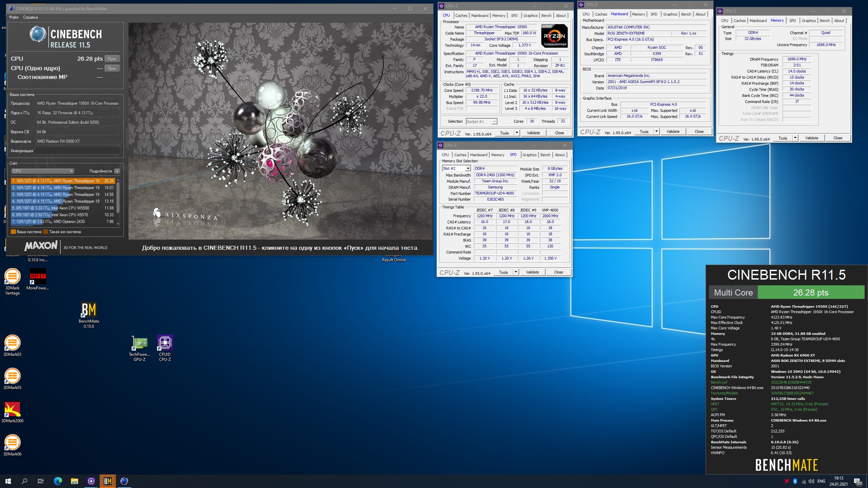Select ranking row AMD Opteron 2435
The width and height of the screenshot is (868, 488).
63,222
